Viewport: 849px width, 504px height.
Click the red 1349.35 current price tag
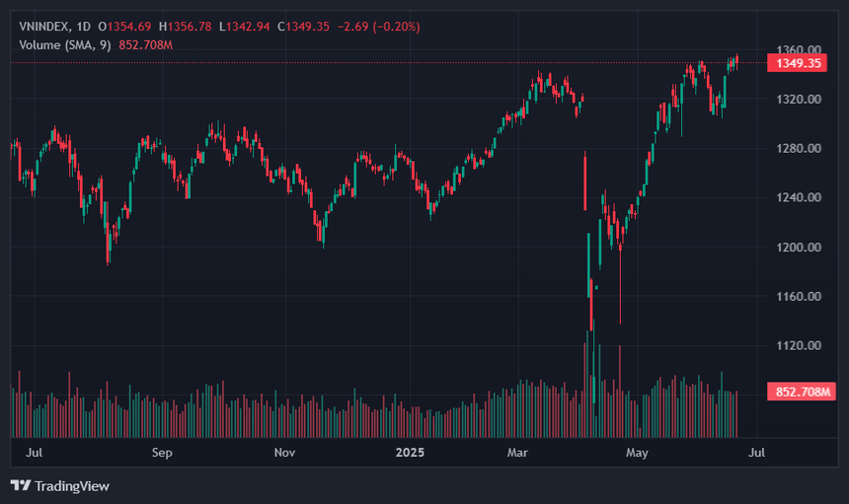(798, 63)
